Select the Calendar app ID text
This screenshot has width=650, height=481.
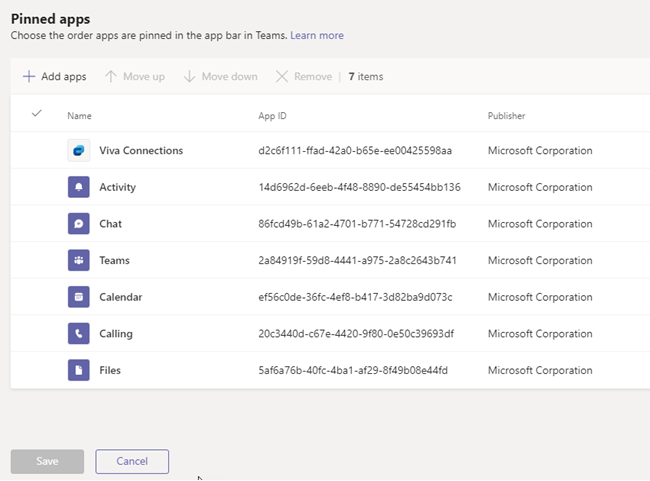click(x=354, y=297)
